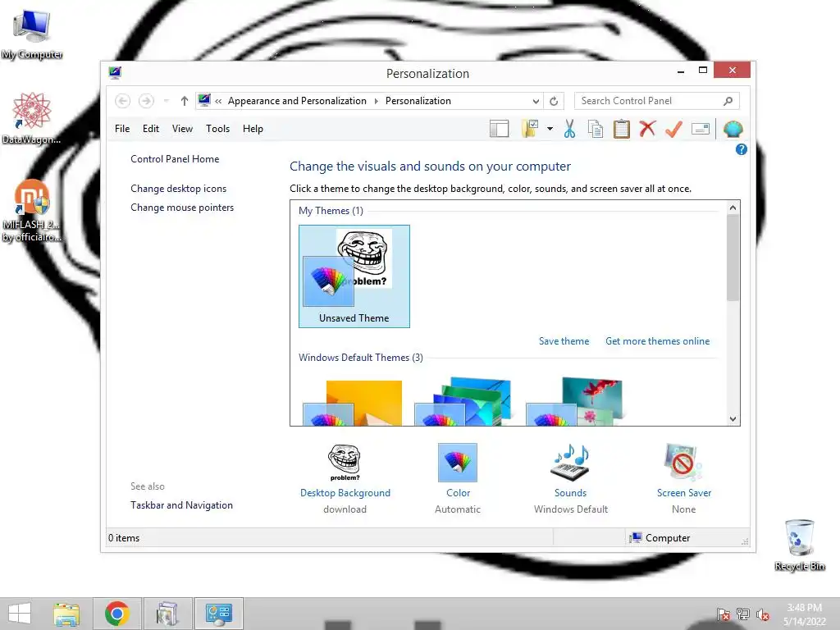Select the orange Windows default theme

tap(353, 402)
